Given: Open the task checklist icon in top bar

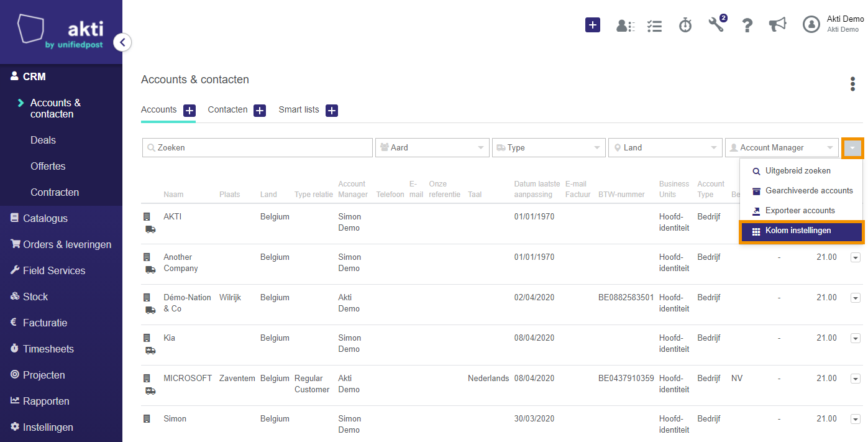Looking at the screenshot, I should pyautogui.click(x=654, y=25).
